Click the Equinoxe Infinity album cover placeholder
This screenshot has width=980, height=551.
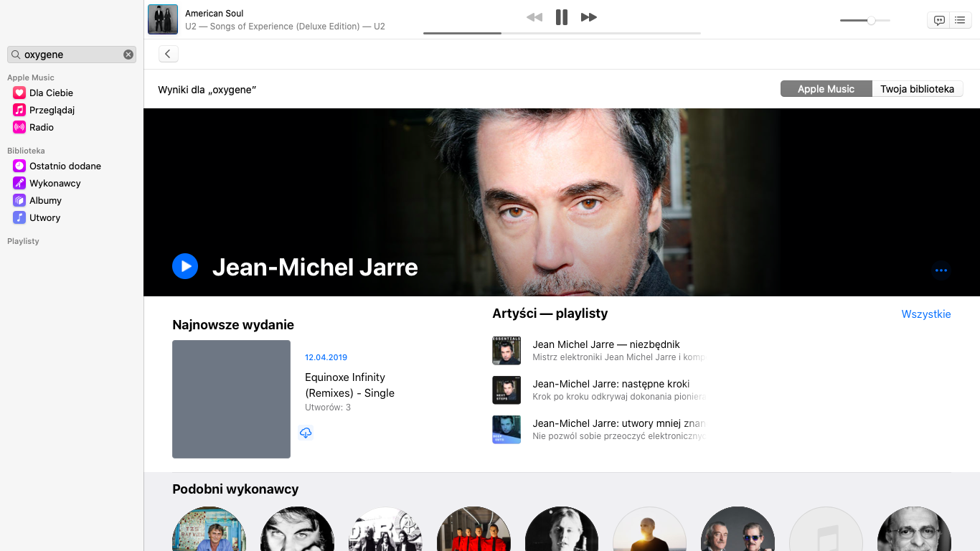[x=231, y=399]
